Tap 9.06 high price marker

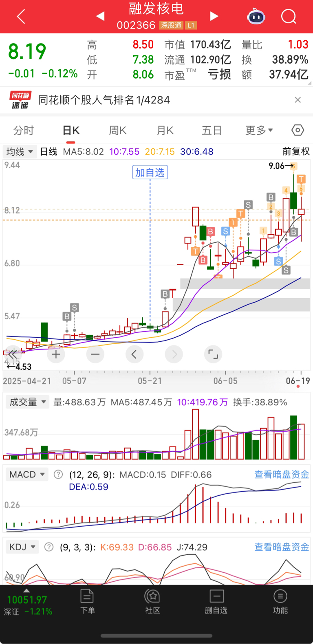[x=281, y=166]
